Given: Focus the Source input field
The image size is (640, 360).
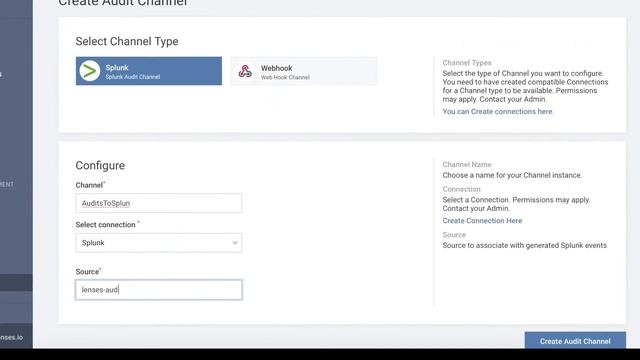Looking at the screenshot, I should [159, 289].
